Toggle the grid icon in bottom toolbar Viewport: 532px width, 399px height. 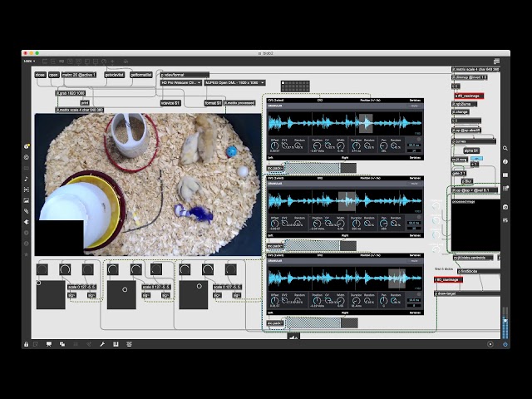76,344
